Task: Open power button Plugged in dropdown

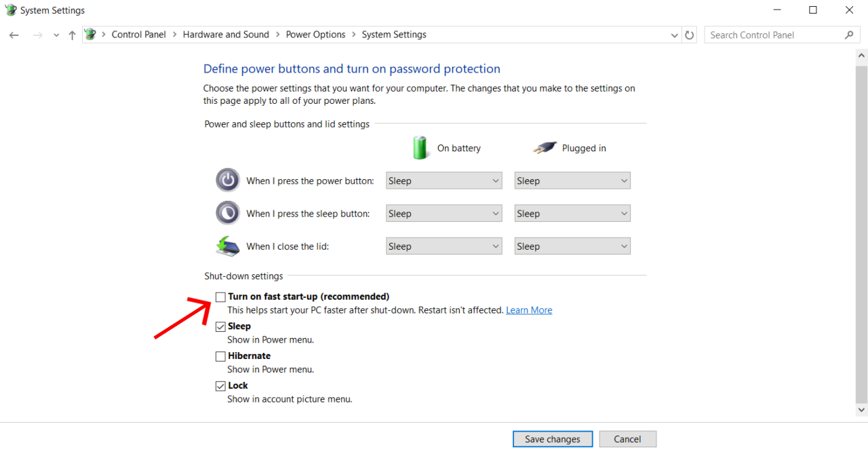Action: pyautogui.click(x=572, y=180)
